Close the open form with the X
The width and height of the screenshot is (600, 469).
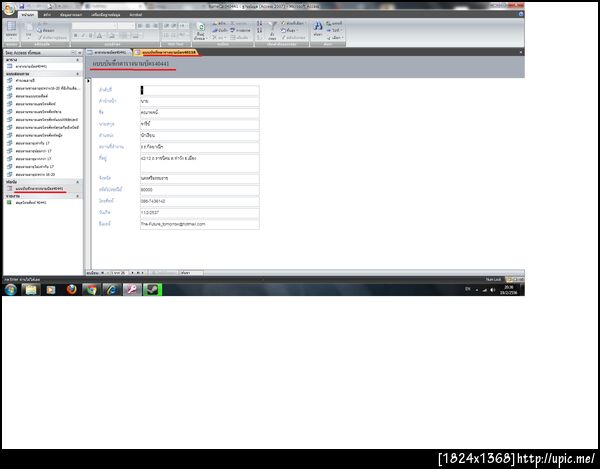point(520,52)
